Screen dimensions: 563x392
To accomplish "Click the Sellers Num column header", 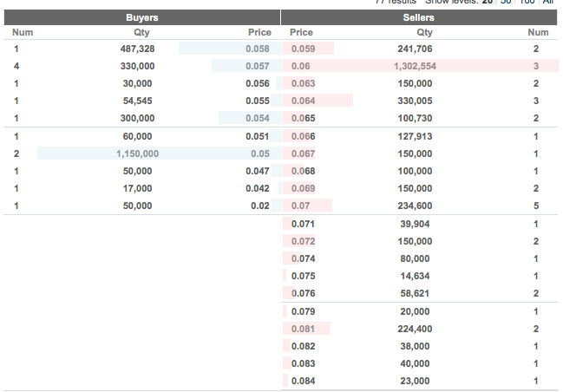I will [538, 32].
